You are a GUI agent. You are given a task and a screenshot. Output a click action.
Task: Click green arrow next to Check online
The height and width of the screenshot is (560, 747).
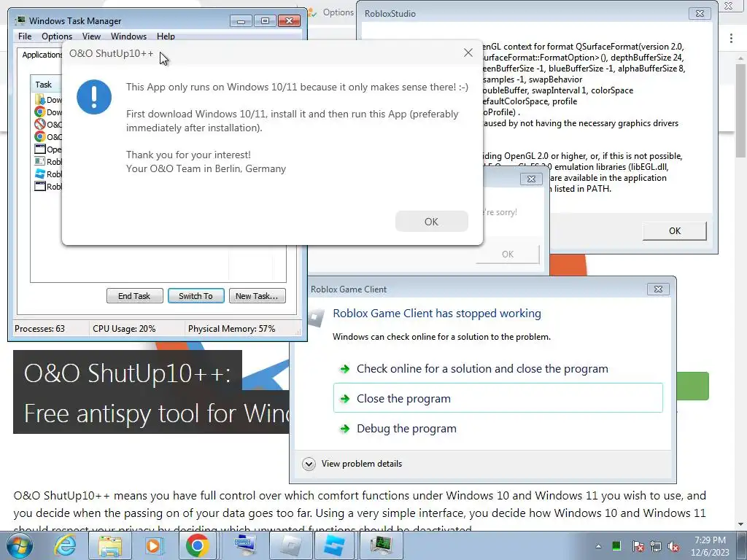coord(344,368)
